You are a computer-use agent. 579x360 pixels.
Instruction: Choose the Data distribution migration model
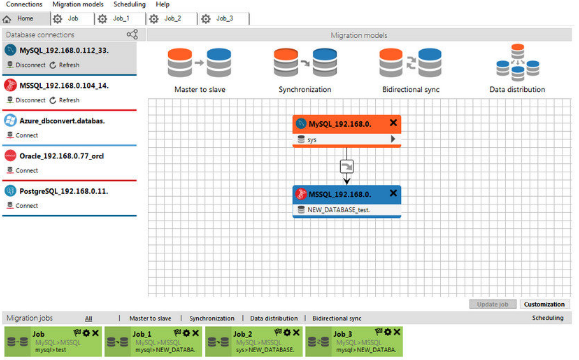[517, 69]
